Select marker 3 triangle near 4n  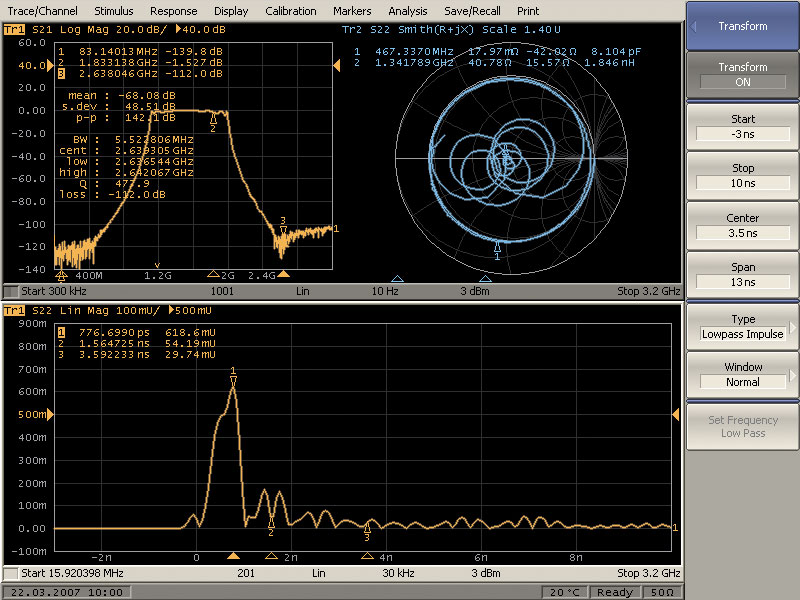click(367, 556)
